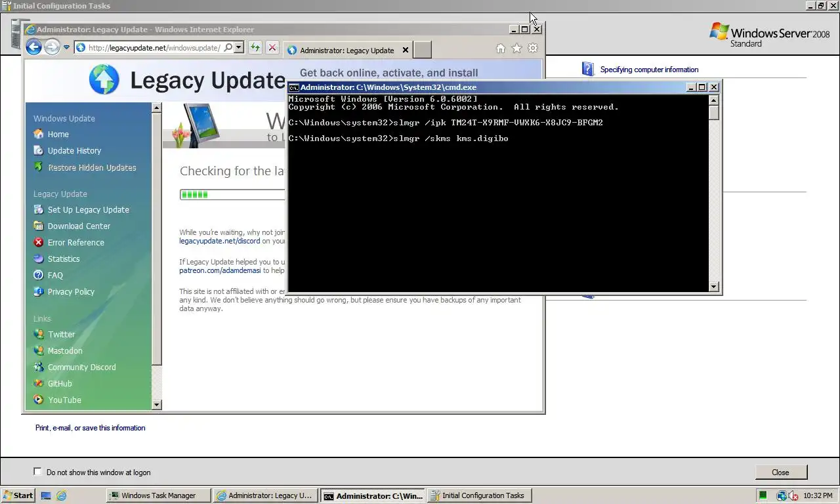This screenshot has height=504, width=840.
Task: Click the address bar search magnifier
Action: [x=228, y=47]
